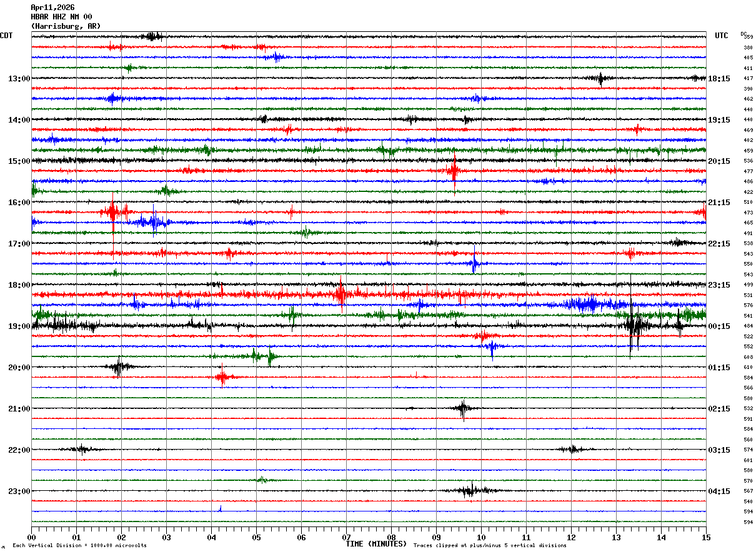756x554 pixels.
Task: Click the "22:15" UTC time label
Action: (x=719, y=244)
